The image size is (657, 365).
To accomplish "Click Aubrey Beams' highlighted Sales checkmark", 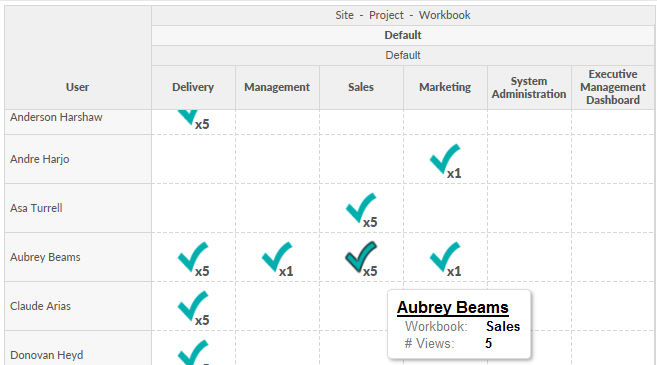I will point(361,257).
